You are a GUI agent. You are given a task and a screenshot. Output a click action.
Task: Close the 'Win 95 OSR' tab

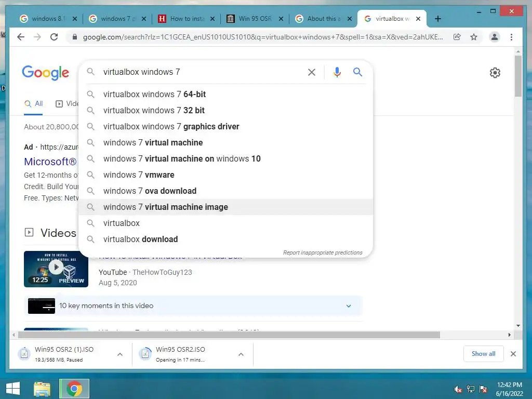point(281,19)
